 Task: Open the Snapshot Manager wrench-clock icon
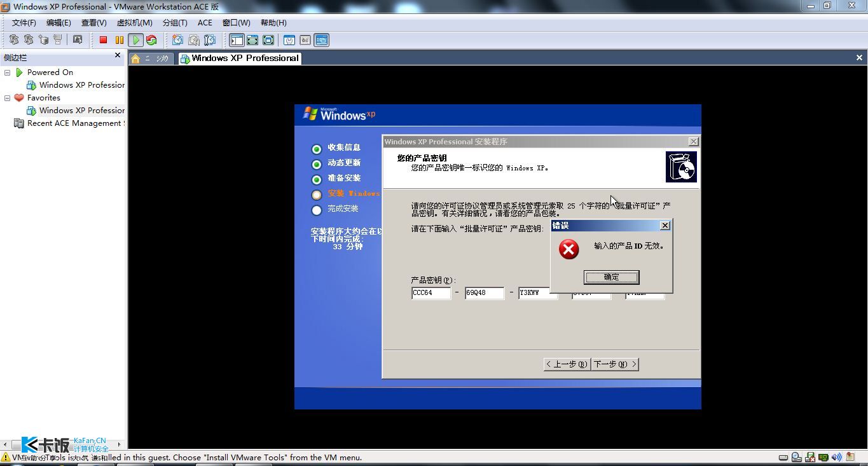pos(209,40)
